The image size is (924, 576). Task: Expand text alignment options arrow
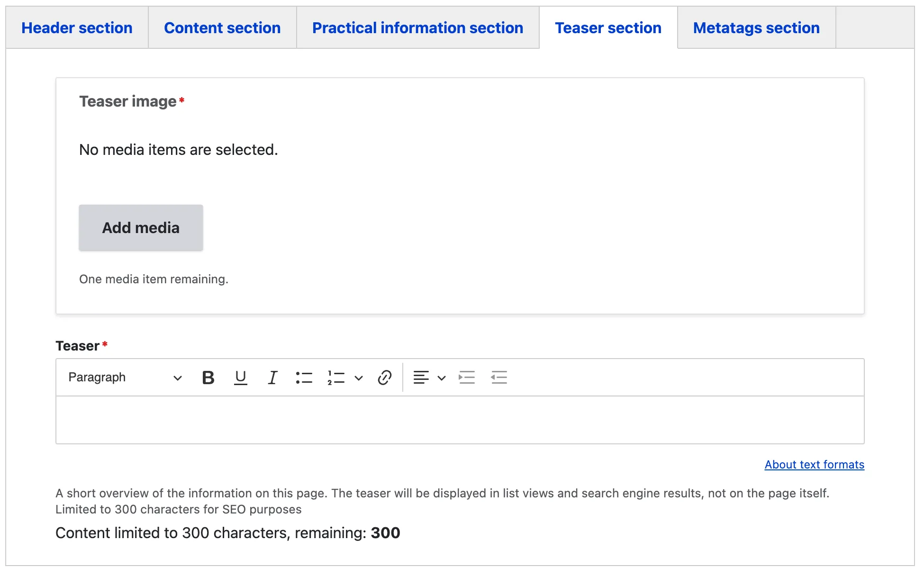[x=442, y=378]
